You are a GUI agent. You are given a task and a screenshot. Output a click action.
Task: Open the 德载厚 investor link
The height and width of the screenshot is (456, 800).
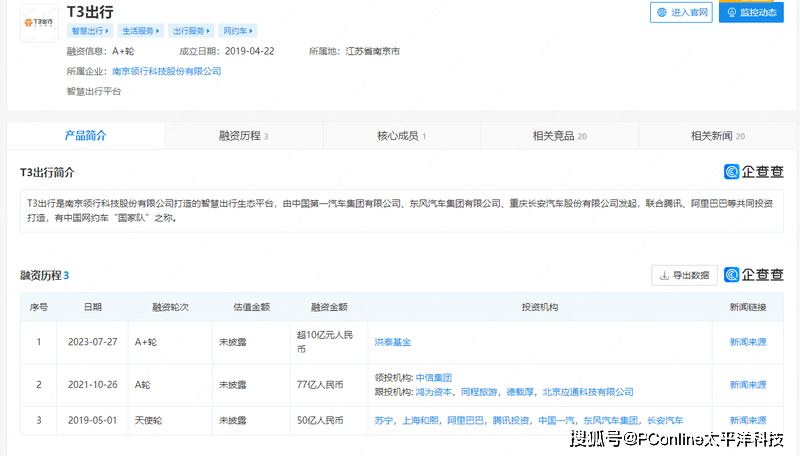[520, 392]
